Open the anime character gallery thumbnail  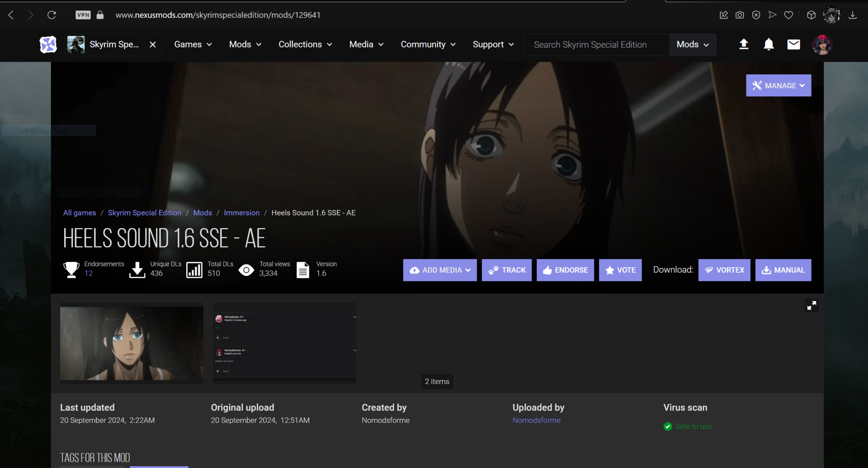pyautogui.click(x=132, y=343)
